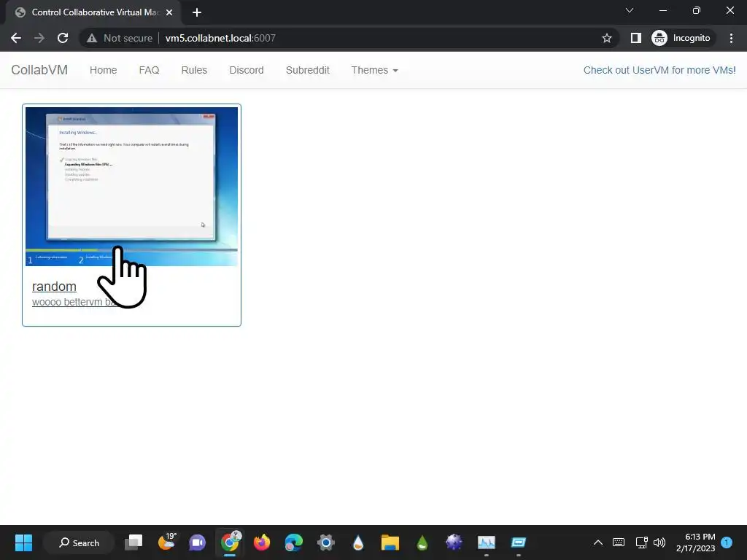
Task: Open the blue water-drop app on taskbar
Action: pyautogui.click(x=358, y=542)
